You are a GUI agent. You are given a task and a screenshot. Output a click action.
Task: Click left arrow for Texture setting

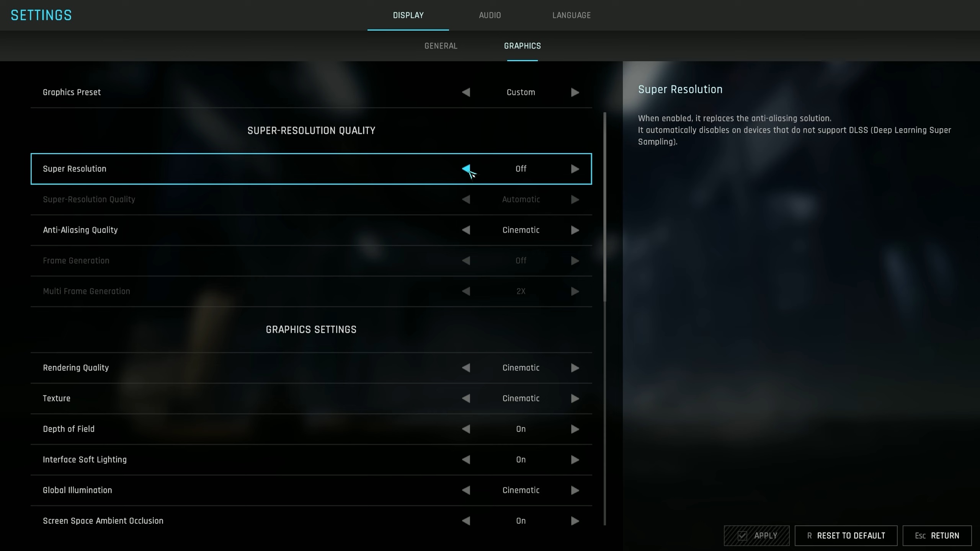466,398
